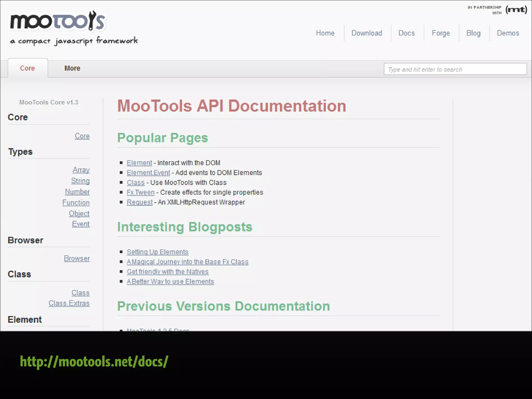532x399 pixels.
Task: Click the Class sidebar heading
Action: (x=19, y=274)
